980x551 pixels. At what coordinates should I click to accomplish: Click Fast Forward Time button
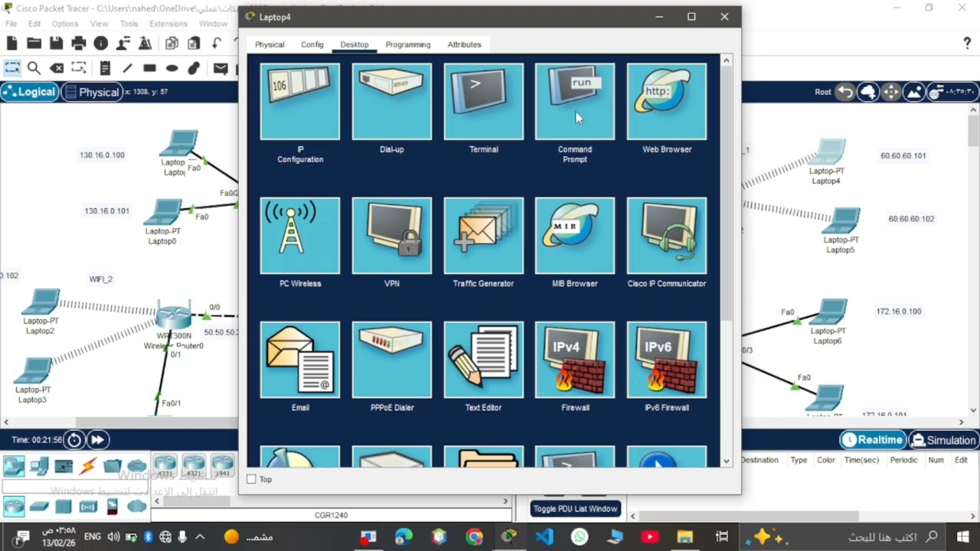coord(97,439)
